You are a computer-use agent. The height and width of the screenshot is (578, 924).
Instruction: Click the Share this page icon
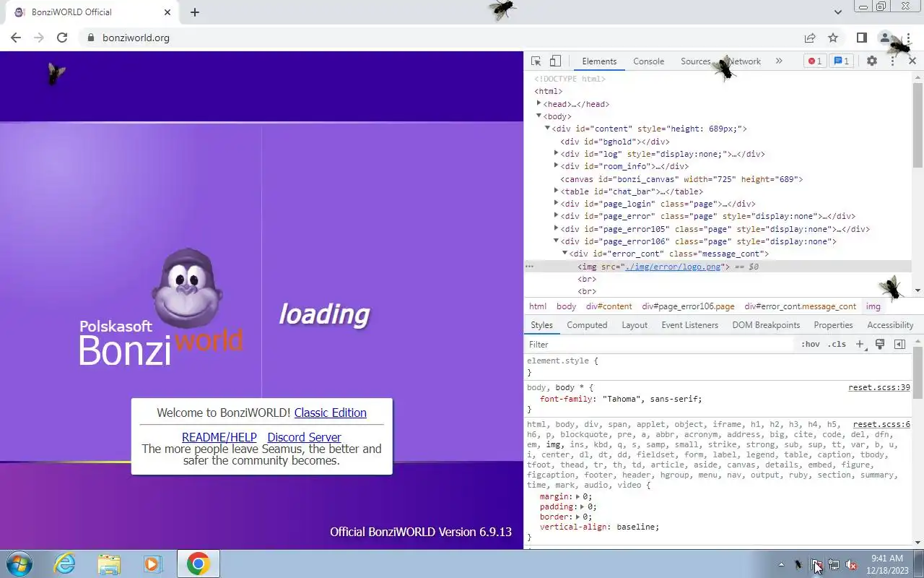pyautogui.click(x=810, y=38)
